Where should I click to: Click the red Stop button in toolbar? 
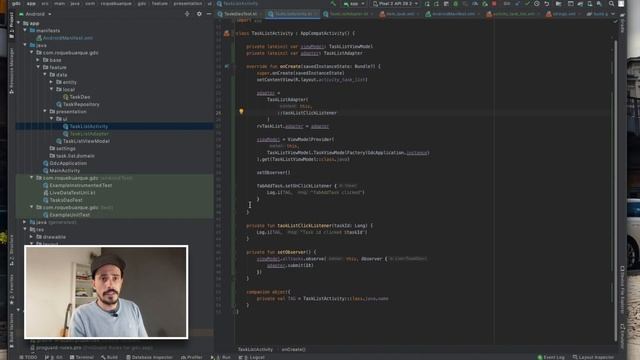pyautogui.click(x=494, y=4)
